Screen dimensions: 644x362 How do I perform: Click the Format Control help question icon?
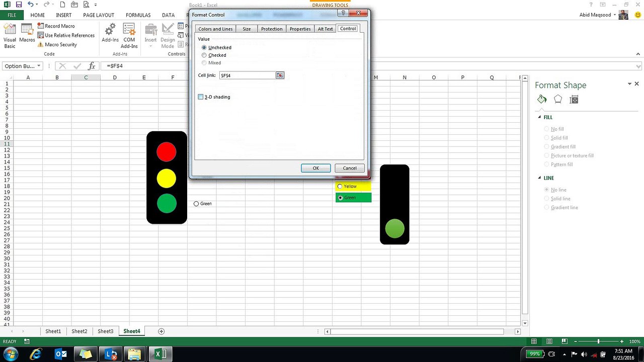point(343,13)
